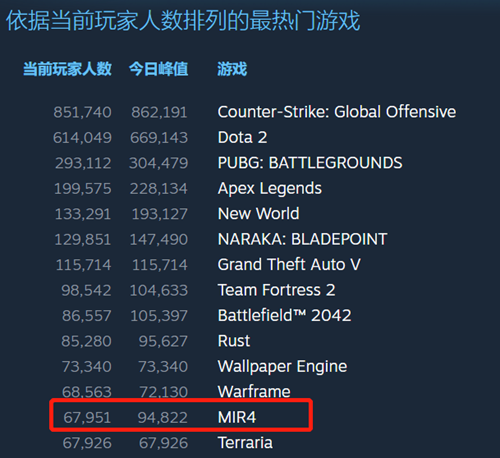Click the 当前玩家人数 column header
The height and width of the screenshot is (458, 500).
(x=67, y=69)
